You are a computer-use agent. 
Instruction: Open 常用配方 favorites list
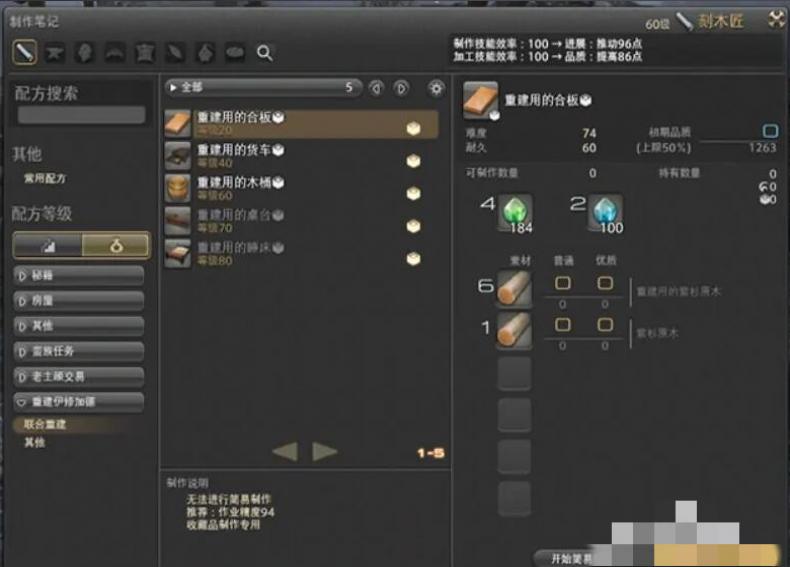[45, 178]
